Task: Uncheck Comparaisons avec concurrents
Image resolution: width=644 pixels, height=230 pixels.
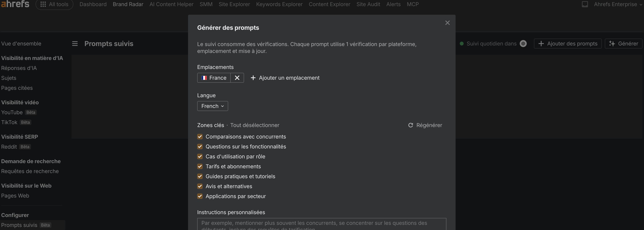Action: [x=200, y=137]
